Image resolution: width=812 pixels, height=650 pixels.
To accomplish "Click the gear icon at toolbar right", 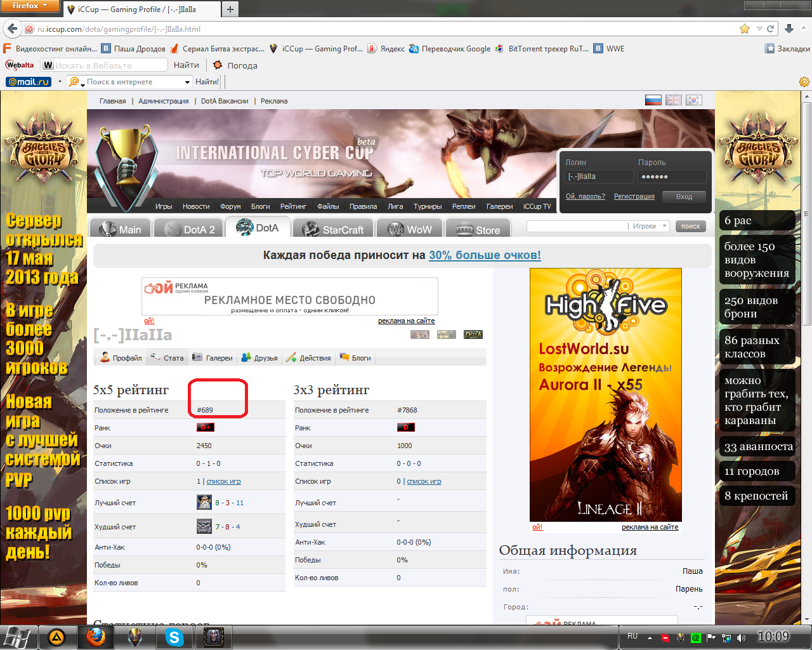I will [804, 82].
